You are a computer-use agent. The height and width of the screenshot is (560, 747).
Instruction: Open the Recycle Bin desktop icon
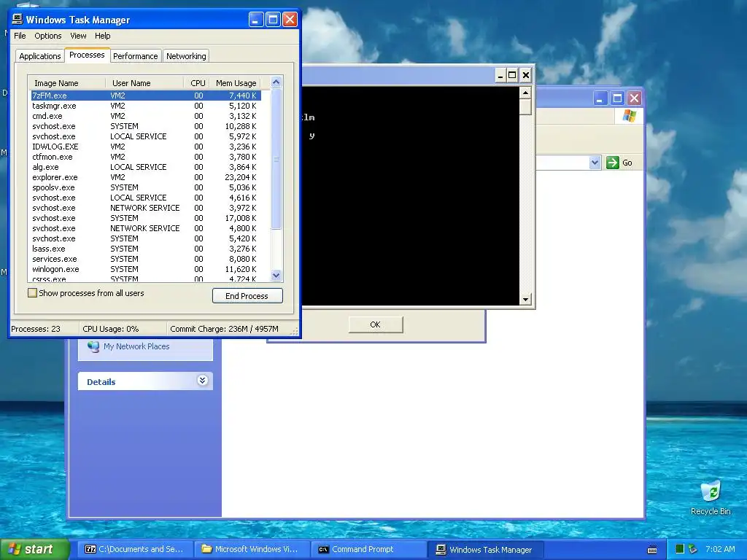(711, 498)
